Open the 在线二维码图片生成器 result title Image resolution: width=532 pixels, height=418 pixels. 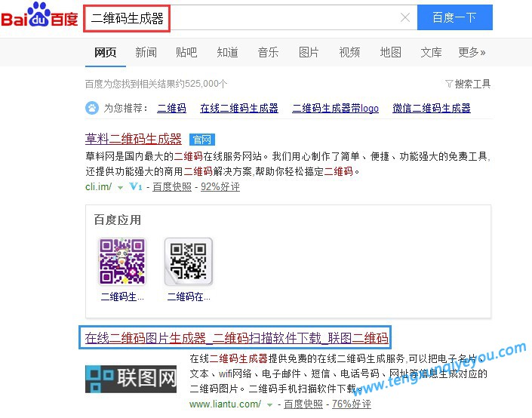pyautogui.click(x=236, y=338)
